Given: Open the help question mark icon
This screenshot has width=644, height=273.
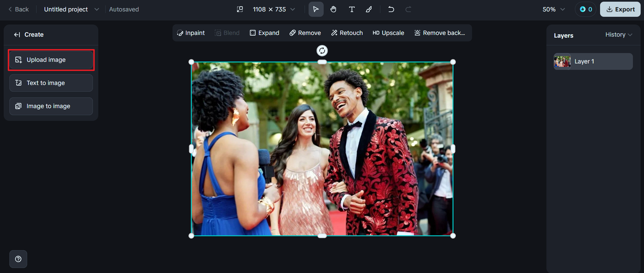Looking at the screenshot, I should click(18, 259).
